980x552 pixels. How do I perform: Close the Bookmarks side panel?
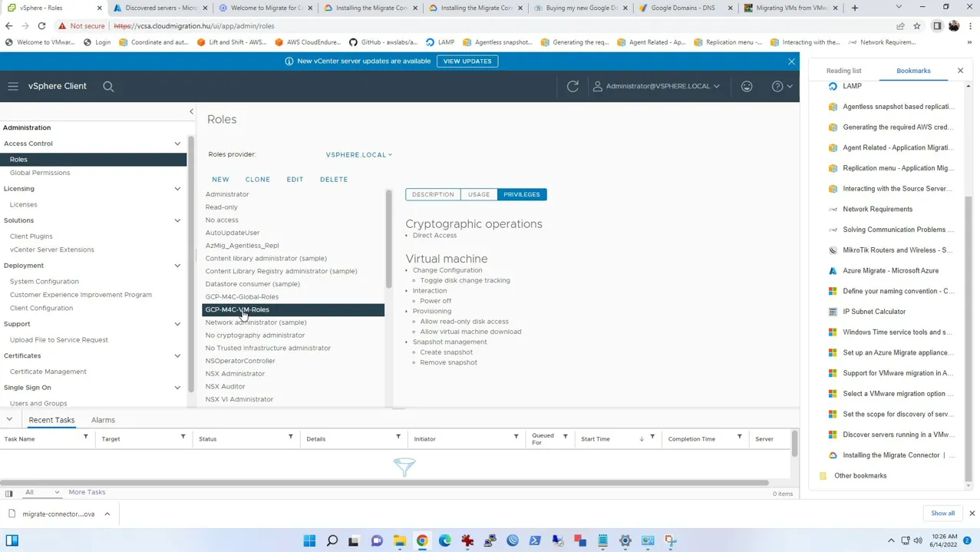(x=960, y=71)
